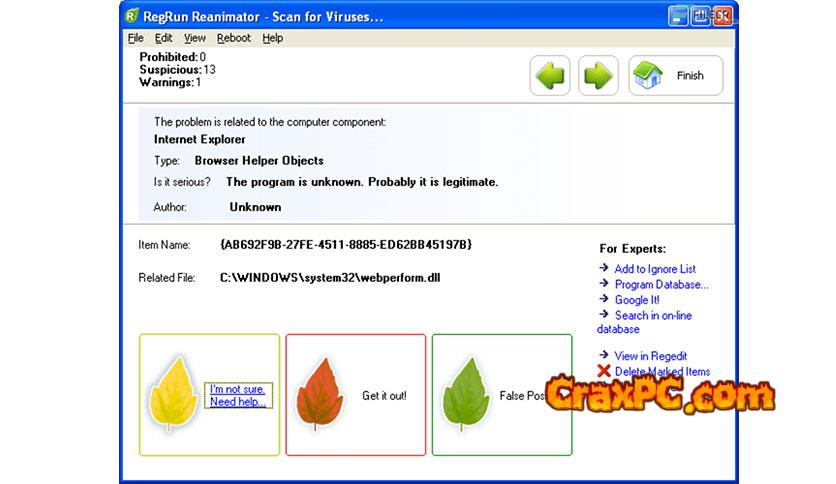Click the red leaf icon

click(x=319, y=393)
